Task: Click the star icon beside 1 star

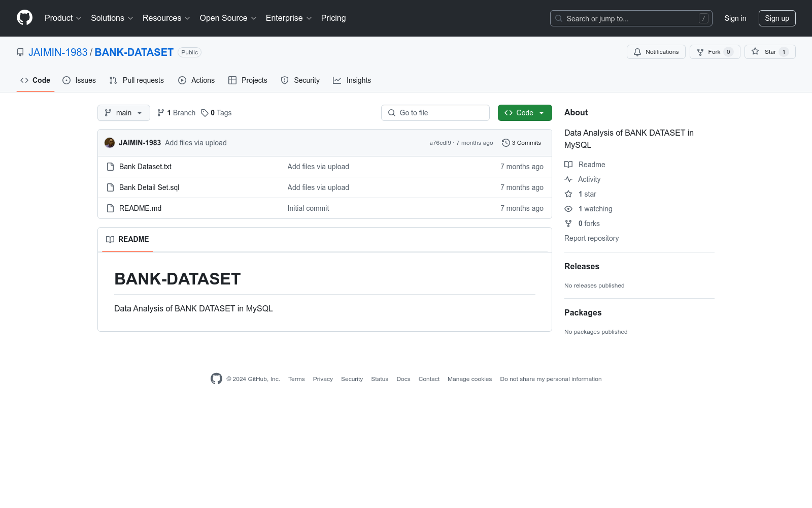Action: tap(568, 194)
